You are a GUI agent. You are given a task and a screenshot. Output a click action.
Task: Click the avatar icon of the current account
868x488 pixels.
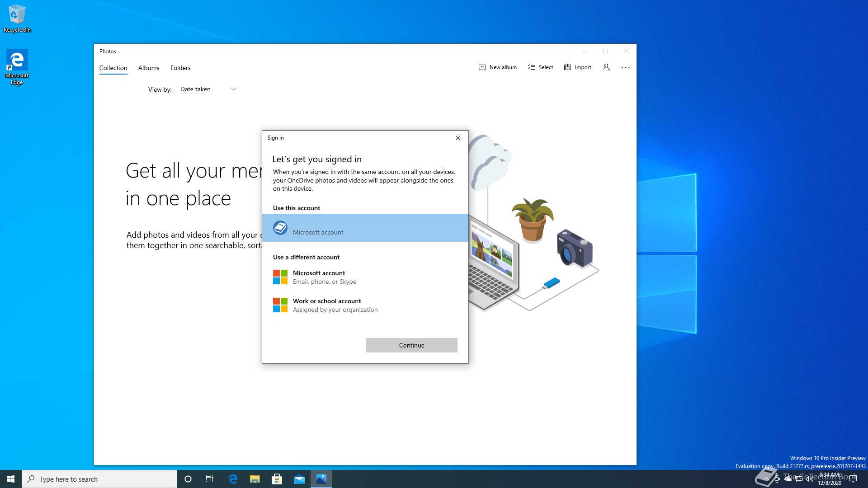click(x=280, y=228)
